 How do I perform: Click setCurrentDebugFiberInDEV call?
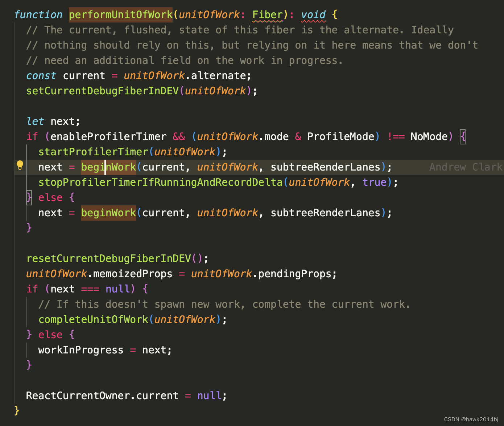[103, 91]
